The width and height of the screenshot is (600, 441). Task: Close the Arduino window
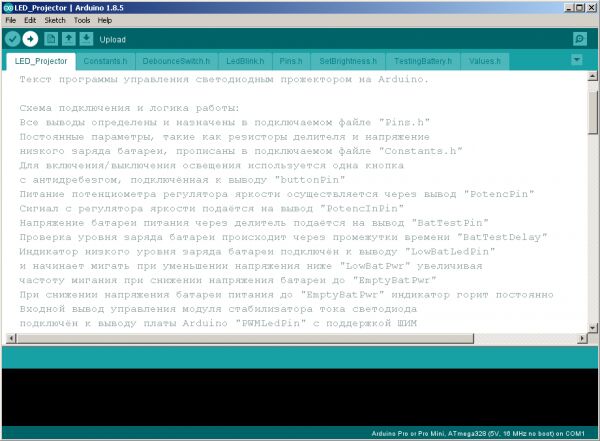point(590,8)
